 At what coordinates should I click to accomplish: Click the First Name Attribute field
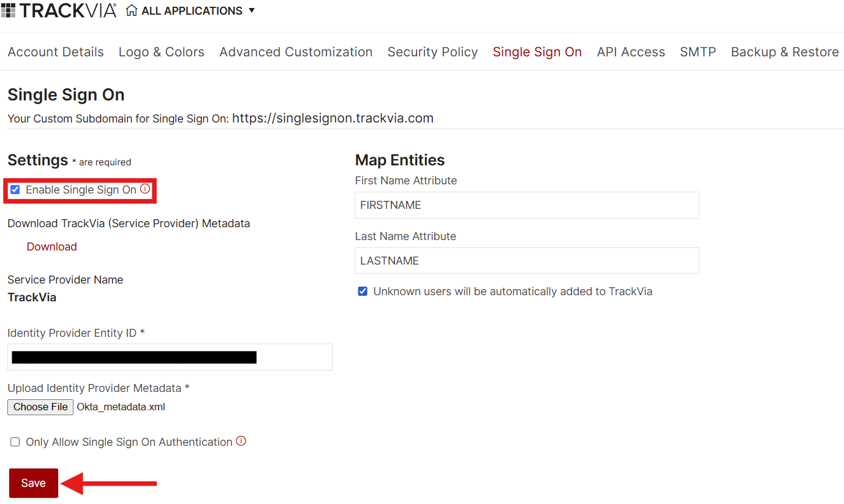(527, 205)
